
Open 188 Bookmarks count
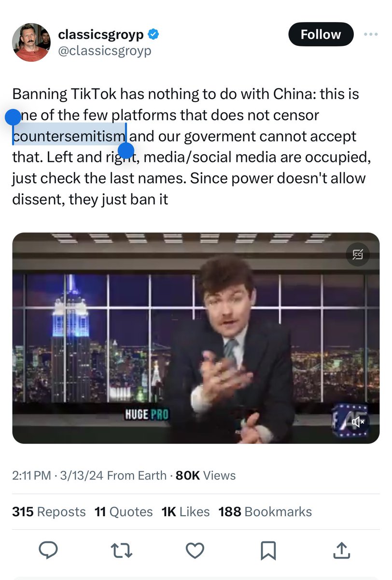[x=265, y=512]
